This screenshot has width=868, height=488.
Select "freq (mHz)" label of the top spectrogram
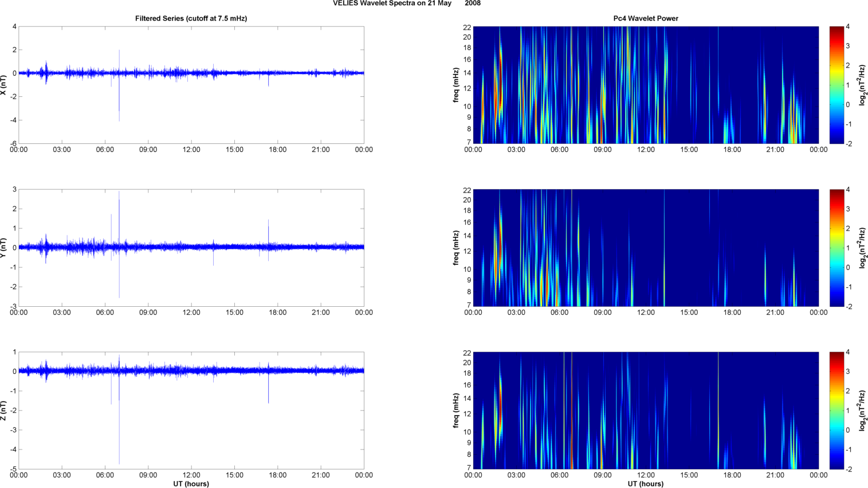pyautogui.click(x=456, y=85)
